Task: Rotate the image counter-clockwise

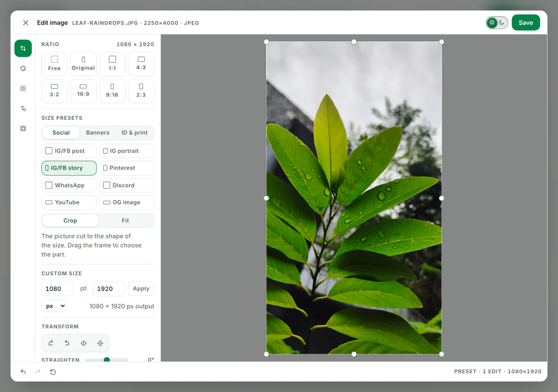Action: tap(67, 343)
